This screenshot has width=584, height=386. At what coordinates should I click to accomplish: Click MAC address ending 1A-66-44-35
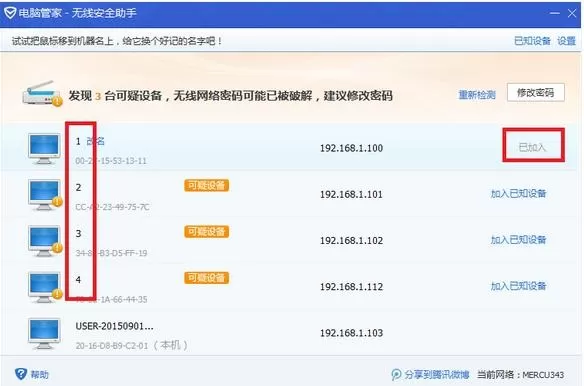[x=111, y=300]
